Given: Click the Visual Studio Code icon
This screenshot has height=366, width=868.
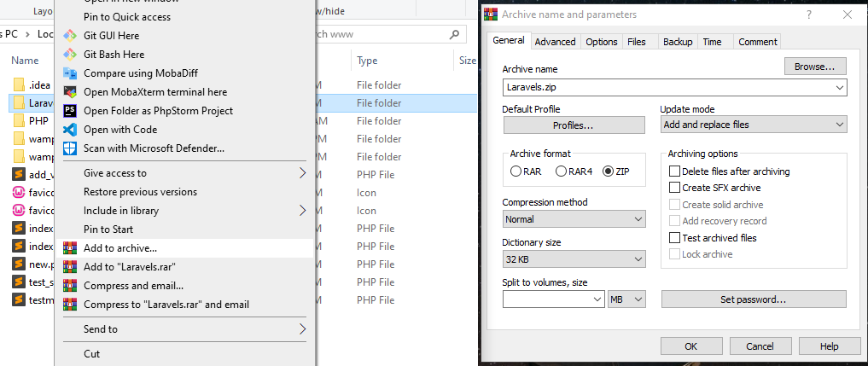Looking at the screenshot, I should coord(70,130).
